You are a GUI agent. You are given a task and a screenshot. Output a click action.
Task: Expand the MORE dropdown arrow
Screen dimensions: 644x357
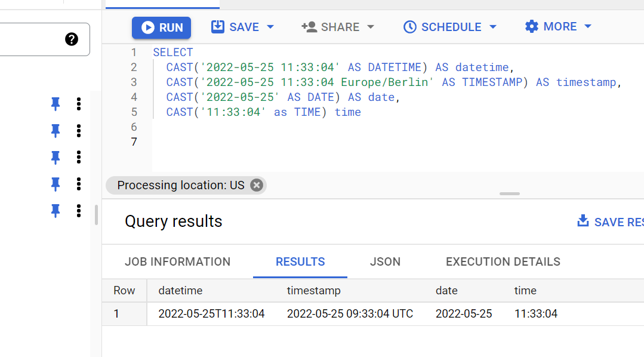pyautogui.click(x=588, y=27)
